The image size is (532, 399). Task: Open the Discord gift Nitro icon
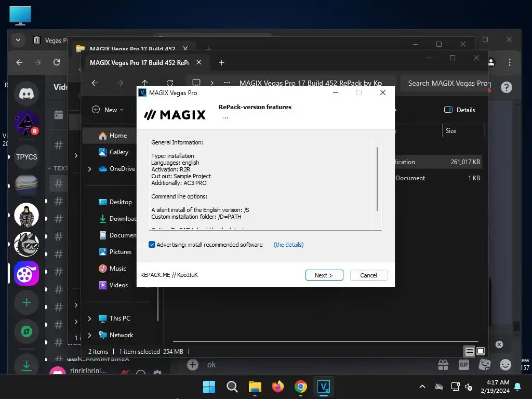(x=443, y=365)
